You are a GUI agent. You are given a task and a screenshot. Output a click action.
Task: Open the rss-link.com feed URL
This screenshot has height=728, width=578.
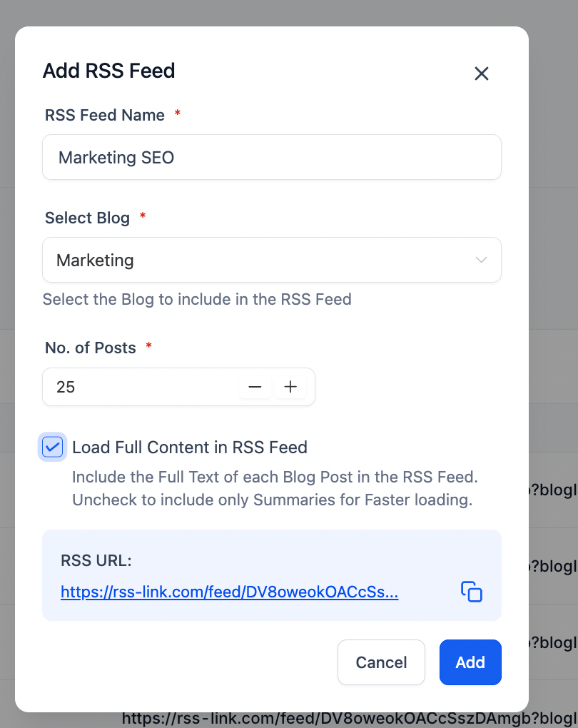tap(229, 592)
